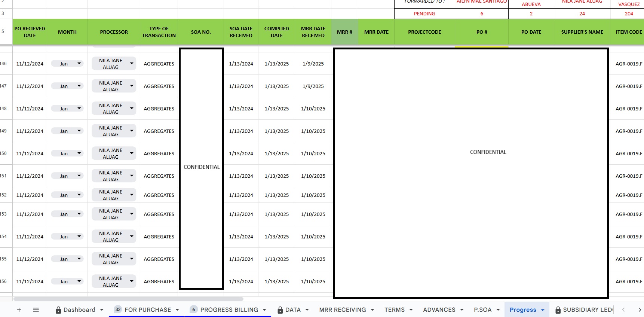
Task: Open P.SOA tab dropdown arrow
Action: (498, 310)
